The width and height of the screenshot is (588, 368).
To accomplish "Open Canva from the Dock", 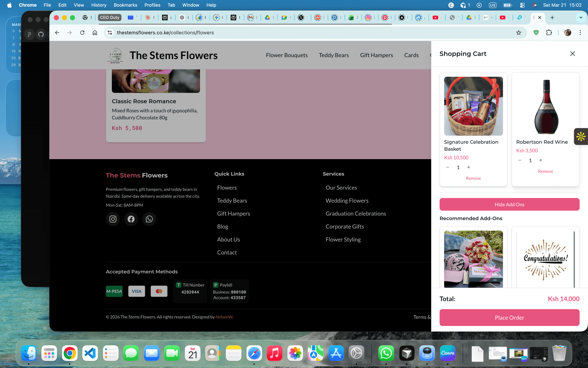I will [448, 354].
